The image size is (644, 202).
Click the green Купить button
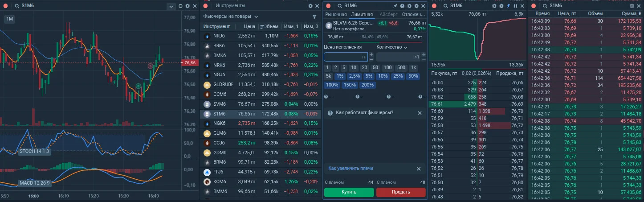click(x=349, y=192)
